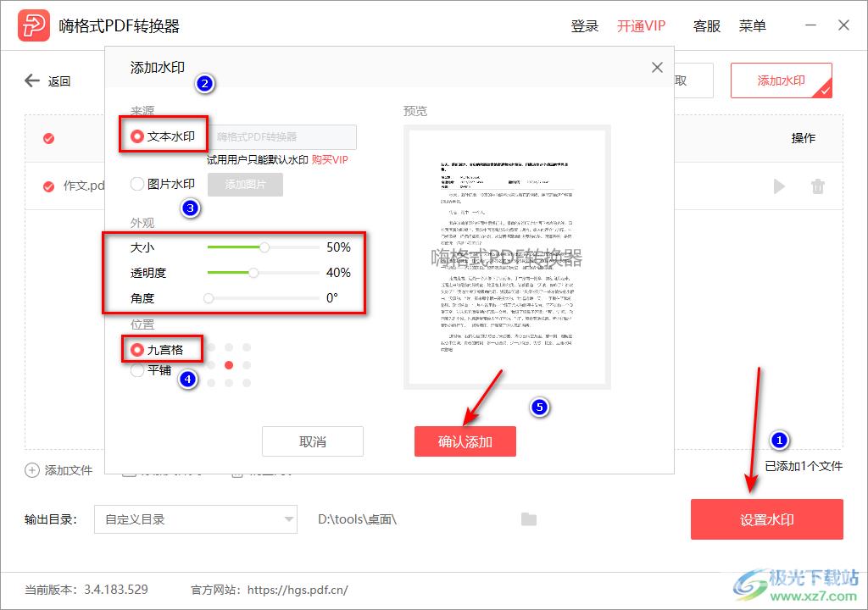
Task: Click the 透明度 opacity slider handle
Action: (253, 273)
